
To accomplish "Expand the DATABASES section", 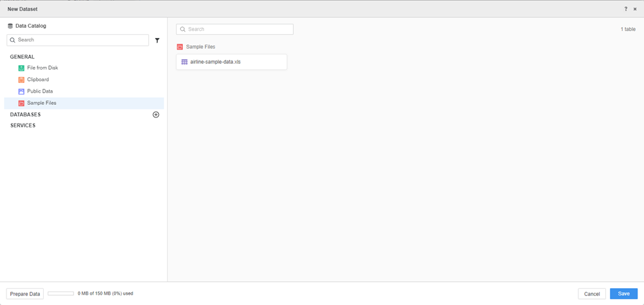I will [26, 115].
